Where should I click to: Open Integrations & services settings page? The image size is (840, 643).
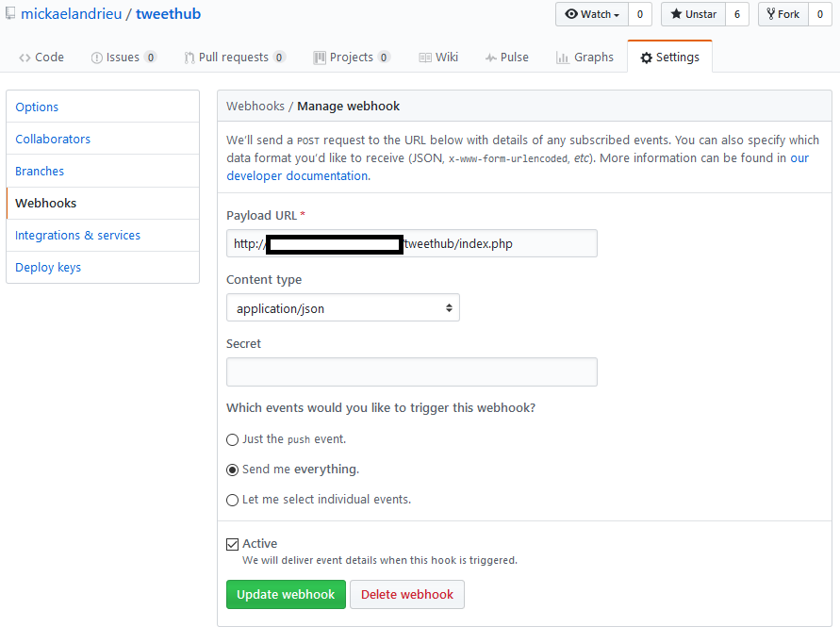click(x=78, y=236)
